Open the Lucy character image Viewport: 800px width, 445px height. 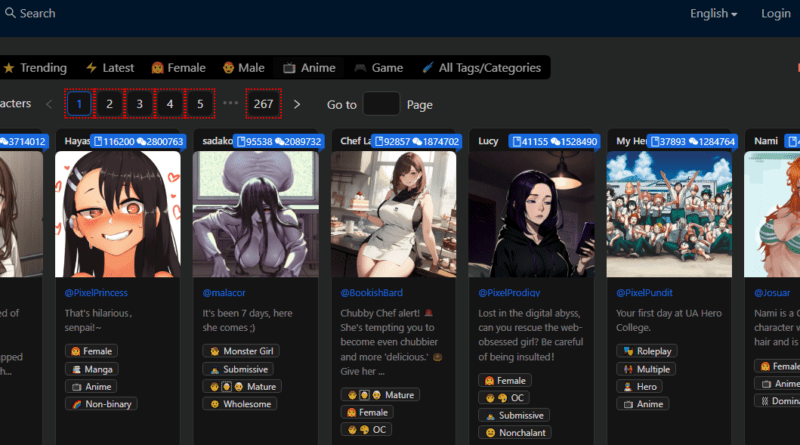click(531, 214)
